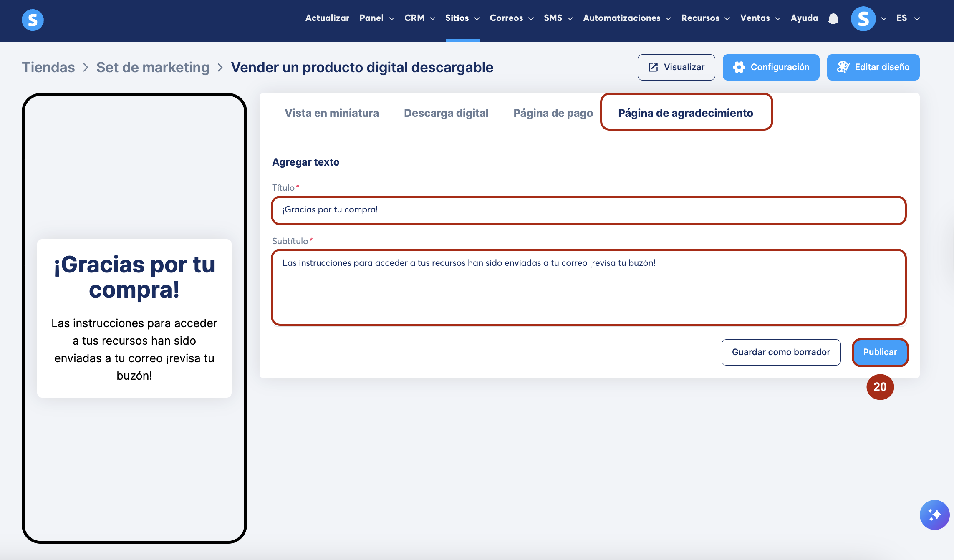Open the notifications bell icon
Image resolution: width=954 pixels, height=560 pixels.
[x=833, y=19]
